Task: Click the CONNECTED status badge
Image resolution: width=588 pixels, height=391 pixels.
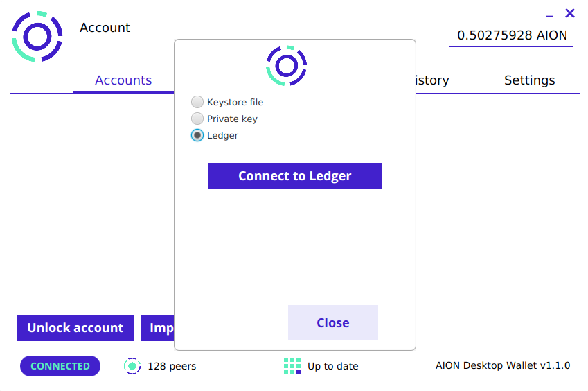Action: (60, 366)
